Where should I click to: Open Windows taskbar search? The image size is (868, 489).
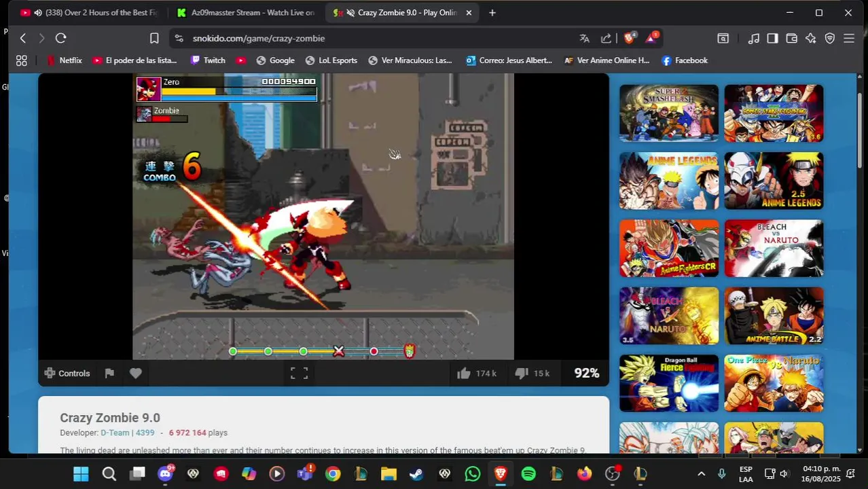(x=109, y=473)
